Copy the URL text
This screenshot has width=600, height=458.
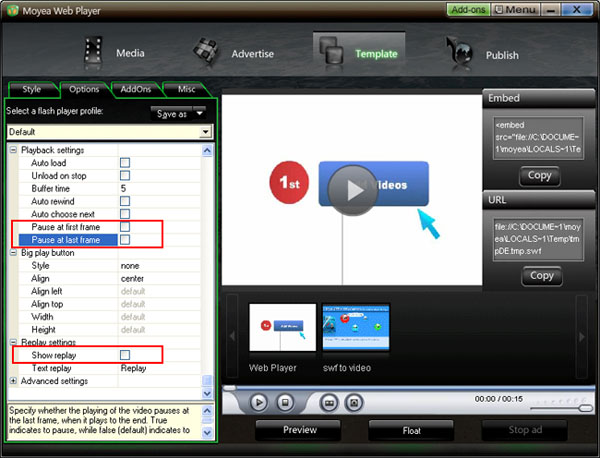point(542,276)
